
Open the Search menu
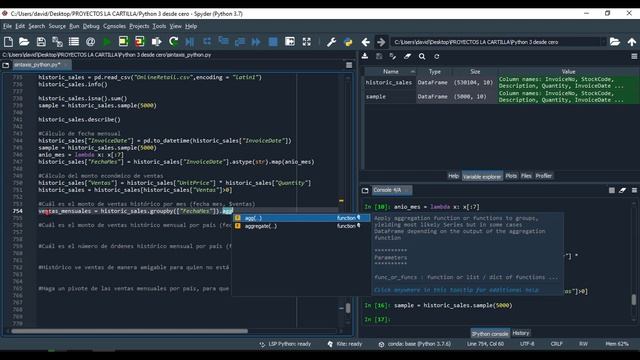point(36,26)
